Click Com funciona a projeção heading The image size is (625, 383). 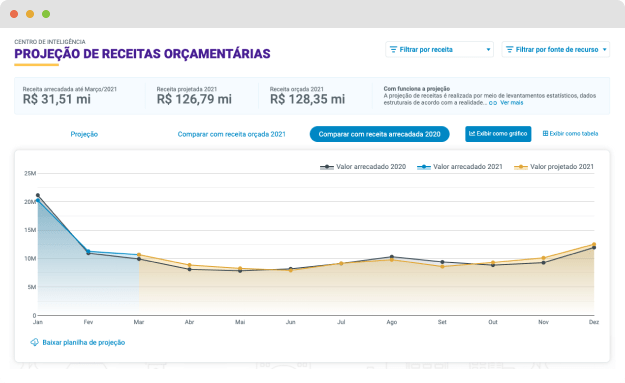point(417,88)
